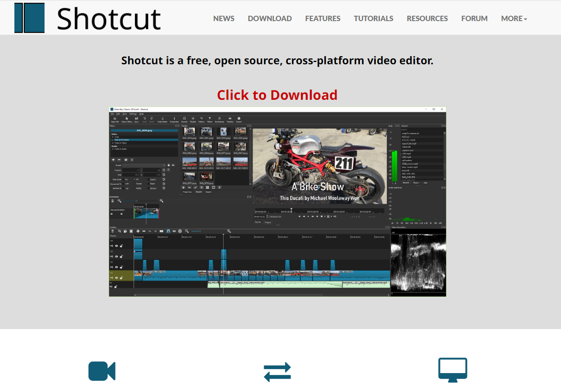This screenshot has height=392, width=561.
Task: Open the NEWS page
Action: point(224,18)
